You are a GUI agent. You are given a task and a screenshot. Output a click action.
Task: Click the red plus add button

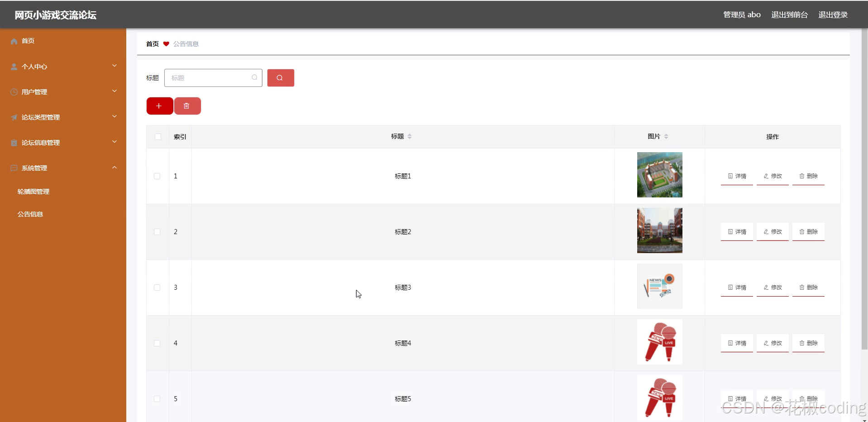[x=159, y=106]
